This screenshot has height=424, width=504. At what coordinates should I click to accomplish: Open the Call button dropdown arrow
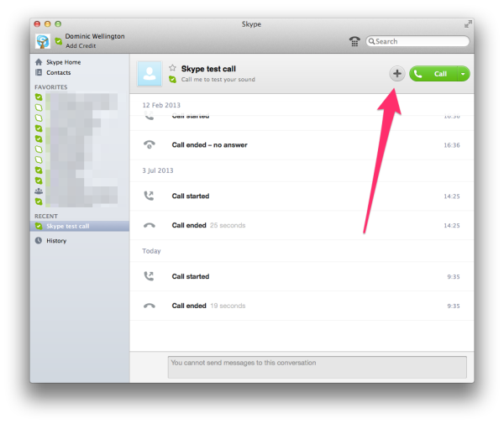[463, 74]
